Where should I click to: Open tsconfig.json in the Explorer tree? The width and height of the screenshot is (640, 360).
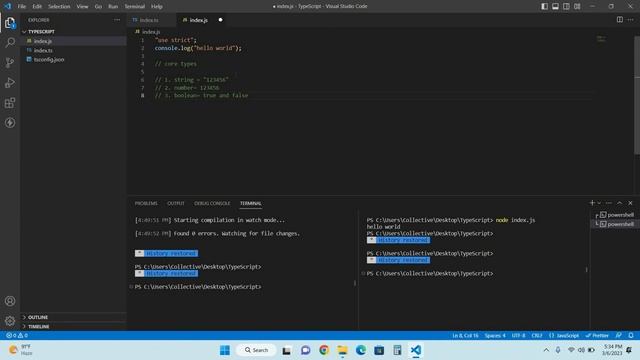(49, 60)
